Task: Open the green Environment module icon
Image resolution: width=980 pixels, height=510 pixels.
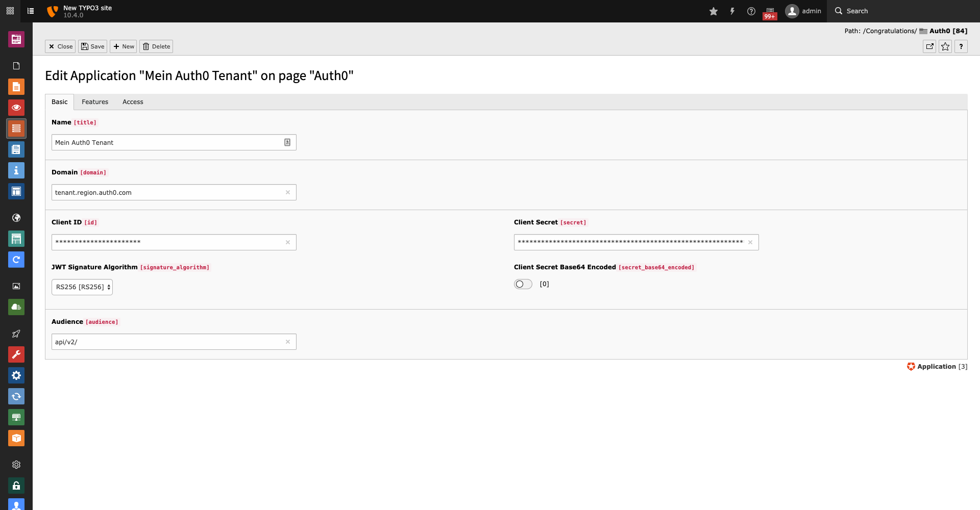Action: coord(16,417)
